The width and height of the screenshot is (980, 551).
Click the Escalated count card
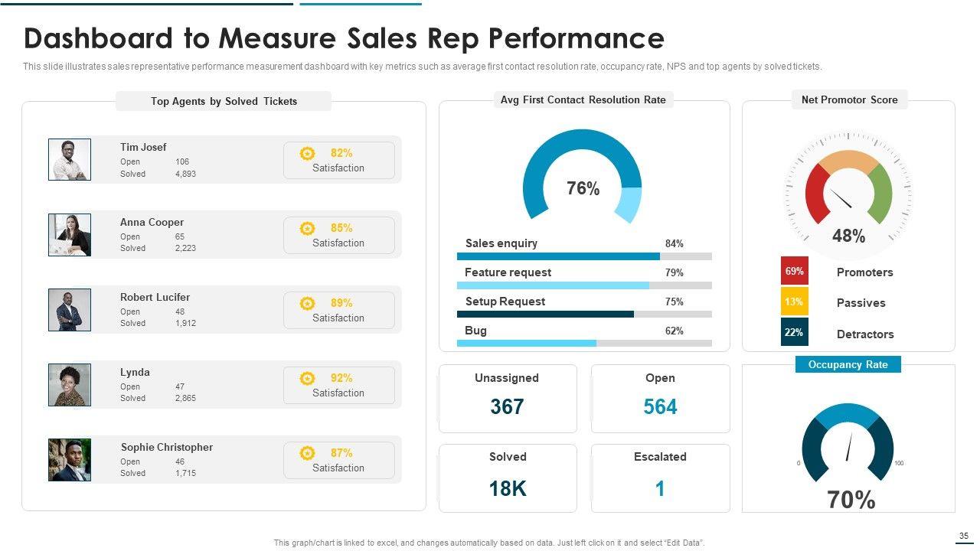tap(660, 478)
